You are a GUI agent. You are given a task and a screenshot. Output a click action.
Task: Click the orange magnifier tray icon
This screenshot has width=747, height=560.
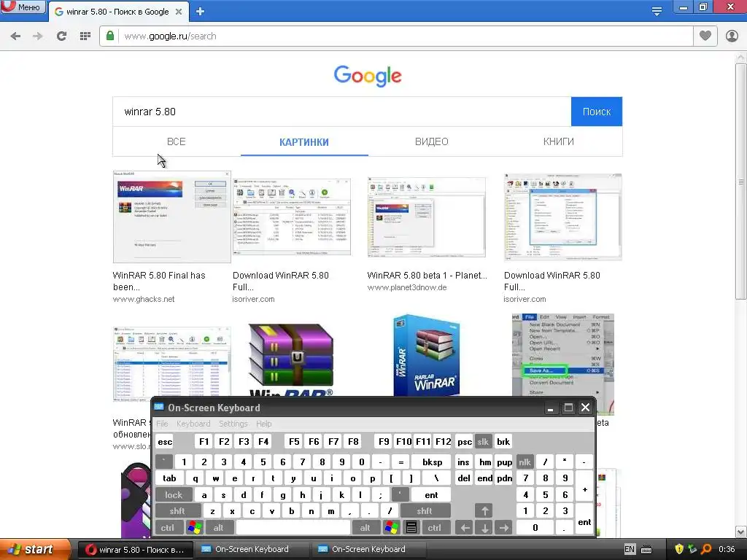click(706, 549)
